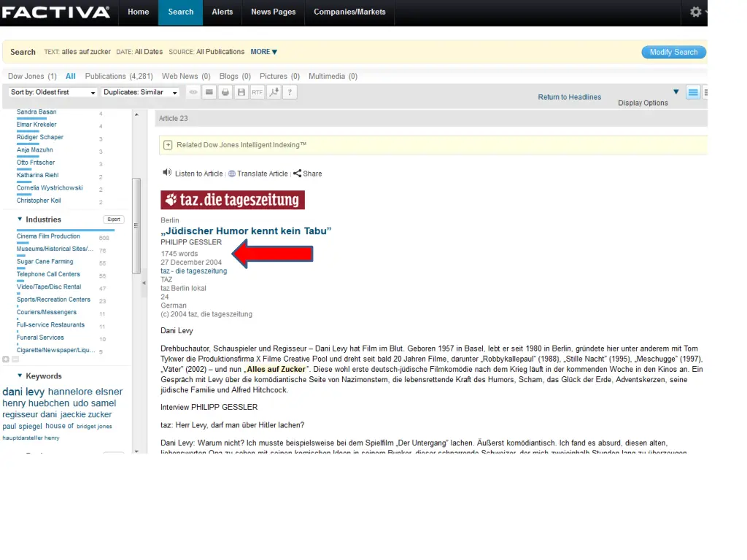This screenshot has height=560, width=747.
Task: Collapse the left sidebar panel with the arrow handle
Action: click(x=144, y=283)
